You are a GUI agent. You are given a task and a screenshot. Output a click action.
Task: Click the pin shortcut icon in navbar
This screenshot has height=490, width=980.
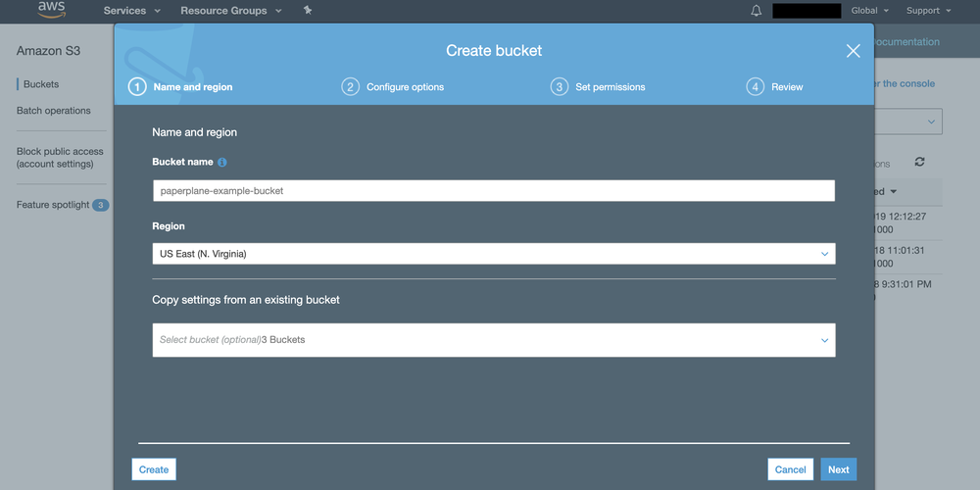point(308,10)
